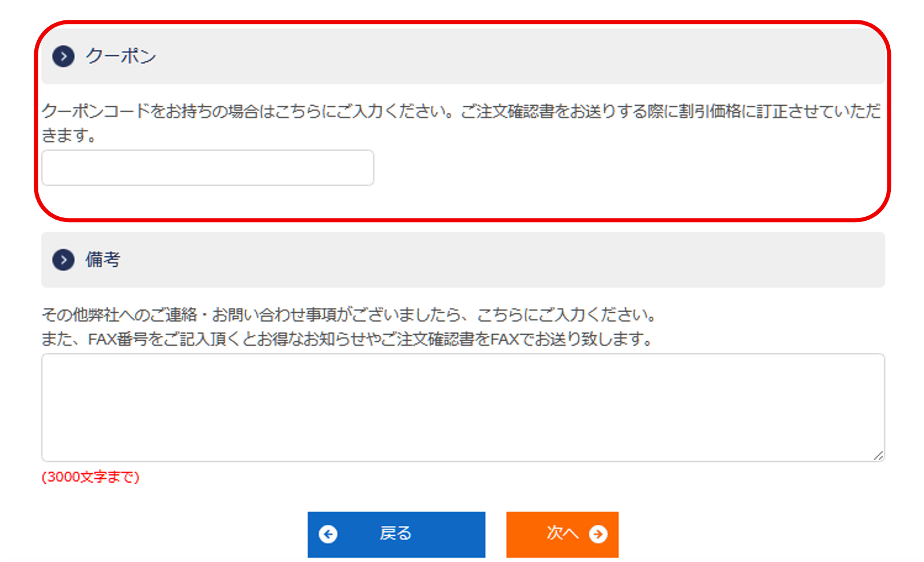Click the right arrow icon on 次へ button
Screen dimensions: 924x562
click(598, 534)
